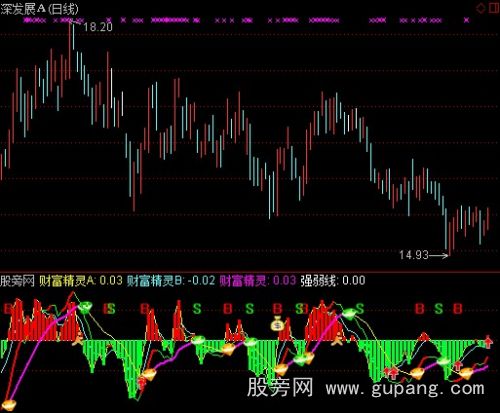Click the 财富精灵B: -0.02 readout
The width and height of the screenshot is (500, 413).
point(171,281)
